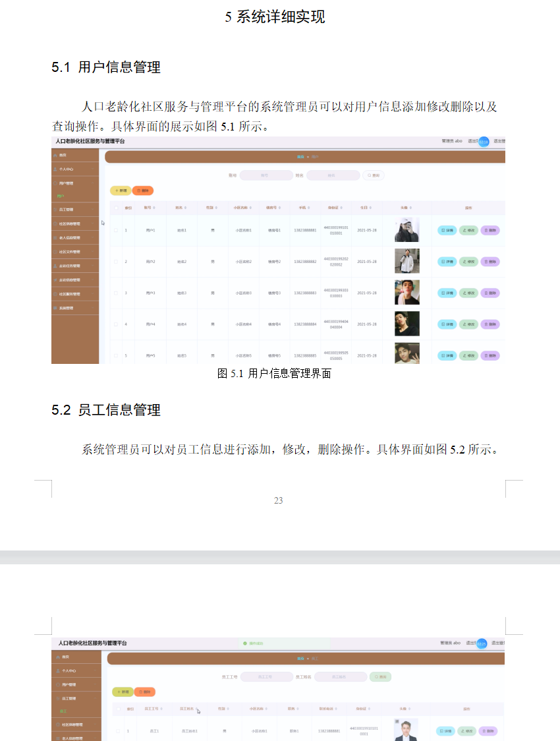Check the checkbox for row 用户1
The image size is (560, 741).
pyautogui.click(x=116, y=229)
